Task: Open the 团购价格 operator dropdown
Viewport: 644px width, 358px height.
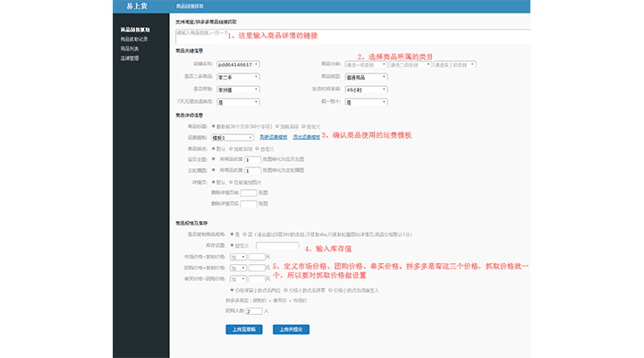Action: coord(238,268)
